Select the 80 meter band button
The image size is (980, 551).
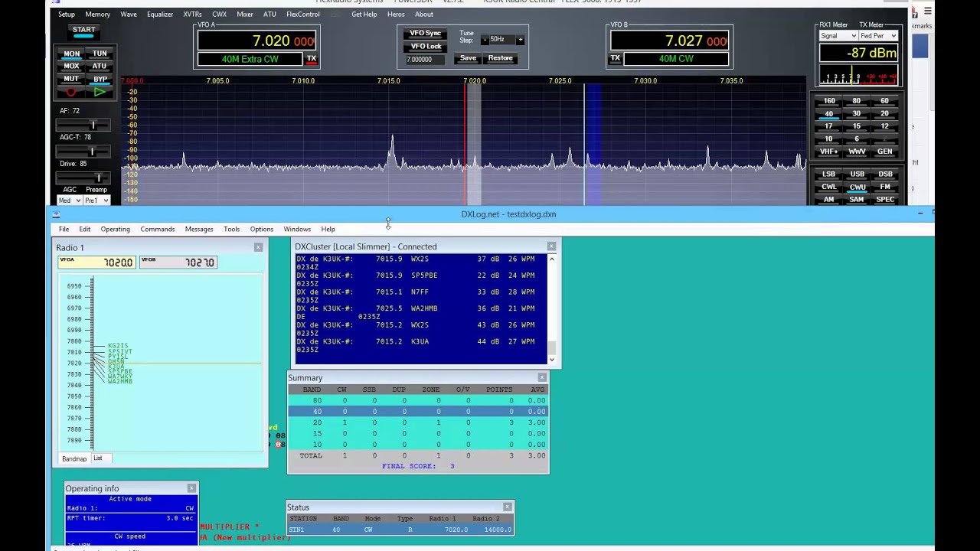857,101
